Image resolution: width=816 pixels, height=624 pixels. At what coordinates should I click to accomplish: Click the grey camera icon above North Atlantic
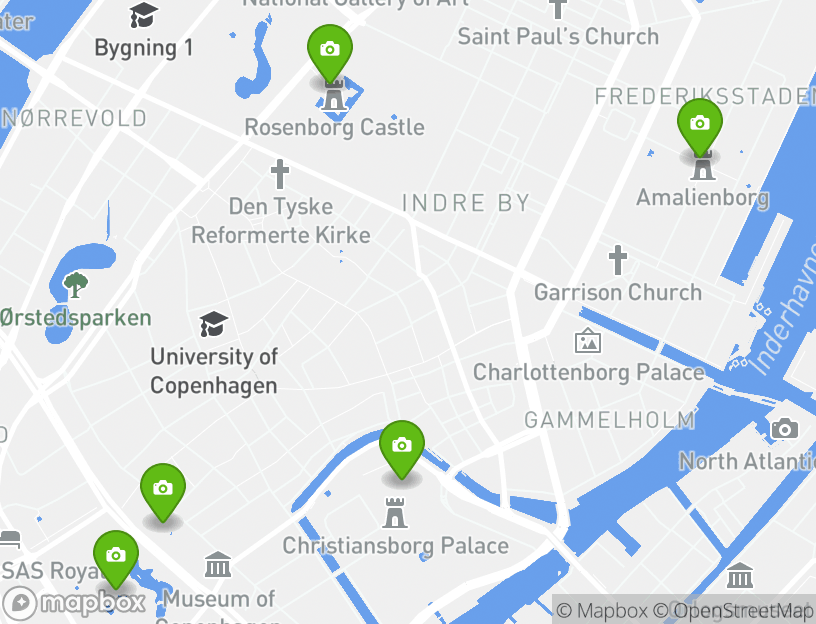pos(785,429)
